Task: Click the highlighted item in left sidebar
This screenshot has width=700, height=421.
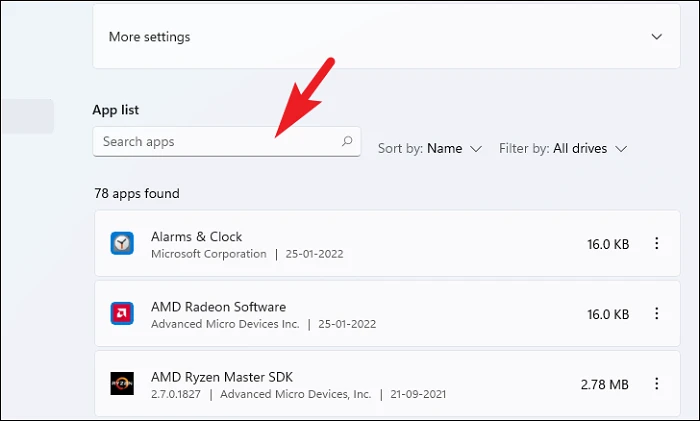Action: 28,116
